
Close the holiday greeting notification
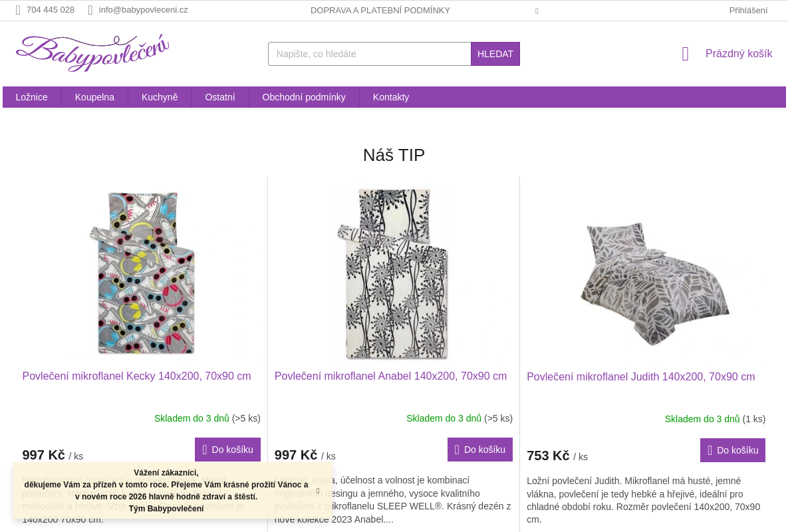(318, 491)
